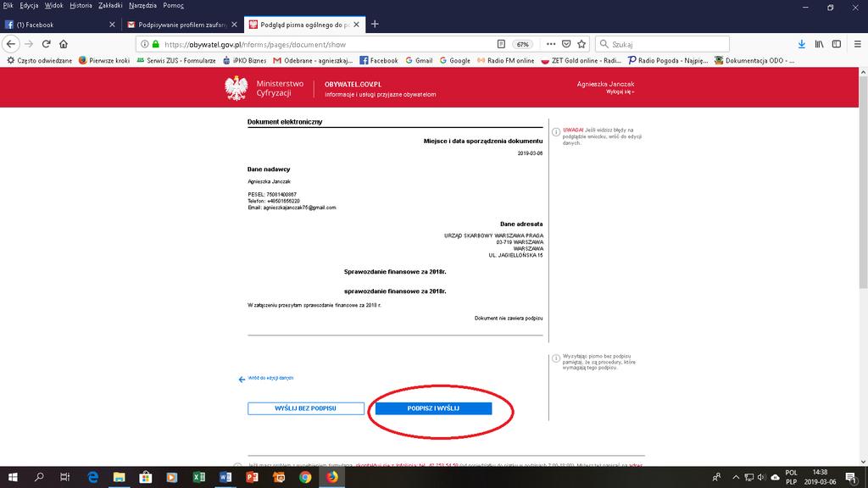
Task: Open the notification center icon
Action: pos(851,477)
